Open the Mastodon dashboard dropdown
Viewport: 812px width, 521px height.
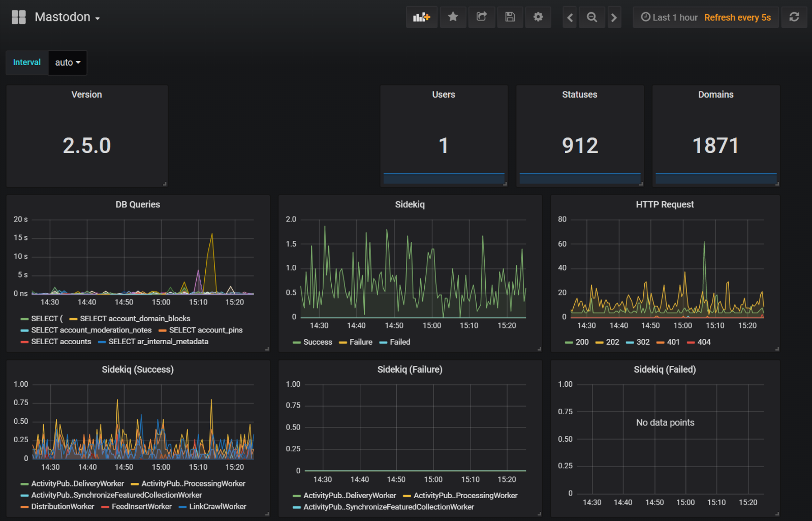point(67,17)
